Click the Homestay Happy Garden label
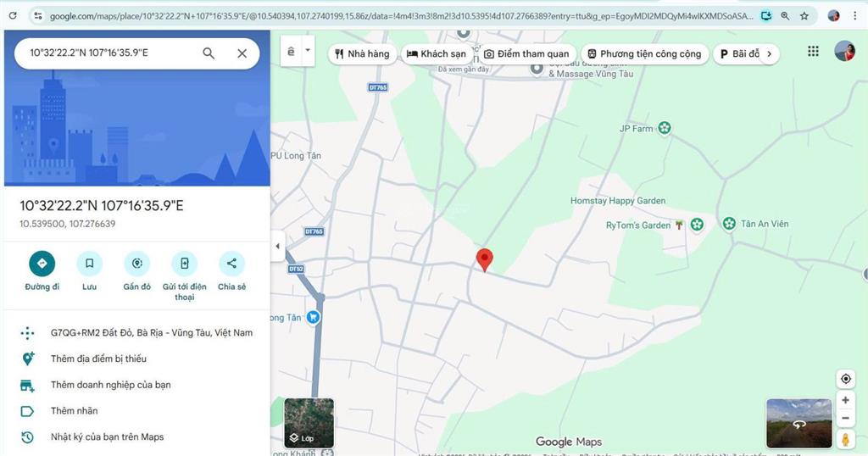 618,200
